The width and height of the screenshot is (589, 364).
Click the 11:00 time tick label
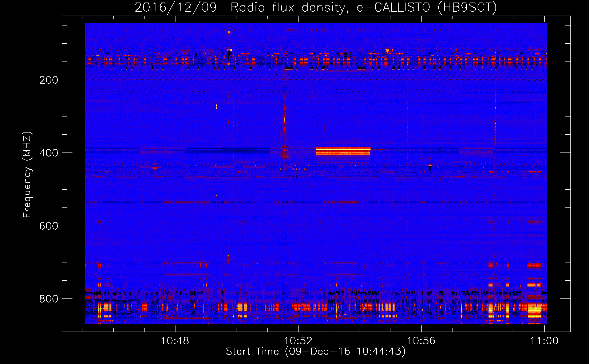544,341
